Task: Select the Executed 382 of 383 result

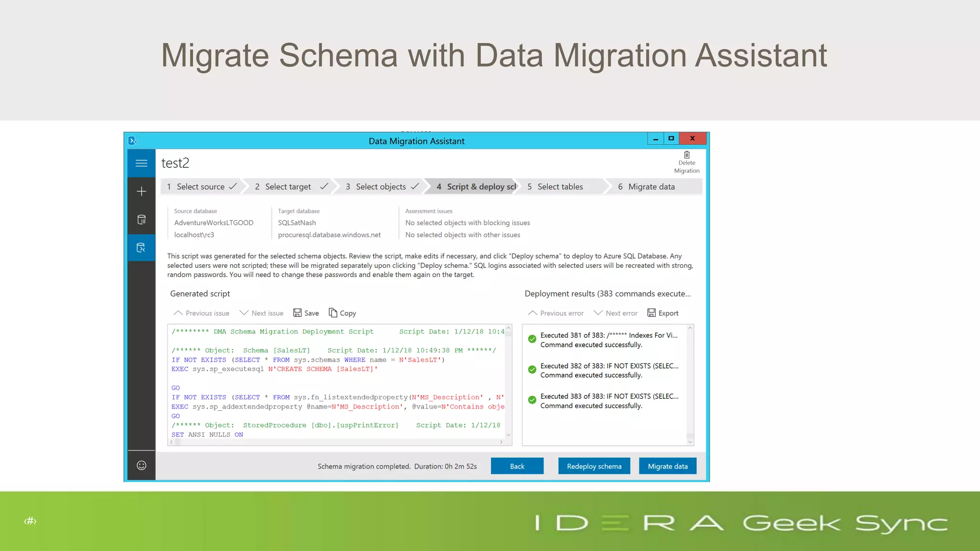Action: click(x=604, y=370)
